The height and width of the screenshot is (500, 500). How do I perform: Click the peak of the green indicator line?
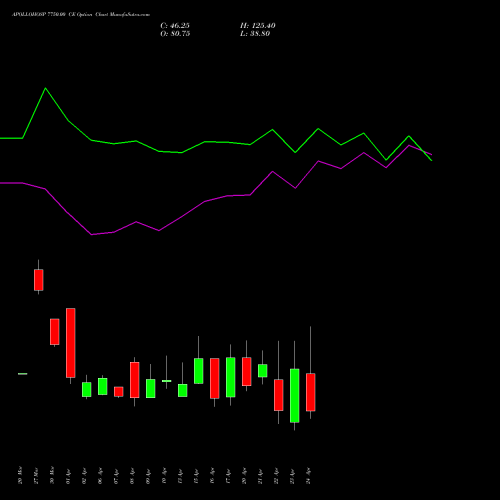(46, 88)
